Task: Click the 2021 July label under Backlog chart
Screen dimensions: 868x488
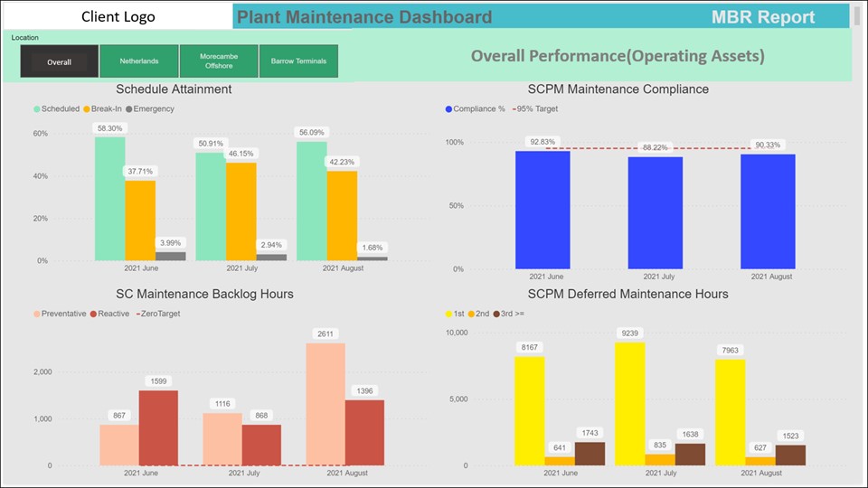Action: (244, 473)
